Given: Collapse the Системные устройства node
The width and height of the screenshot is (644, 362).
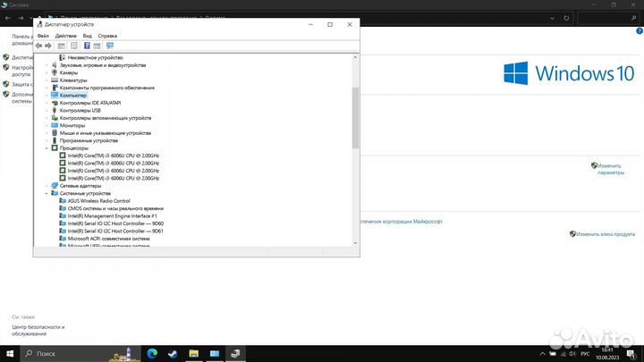Looking at the screenshot, I should point(47,193).
